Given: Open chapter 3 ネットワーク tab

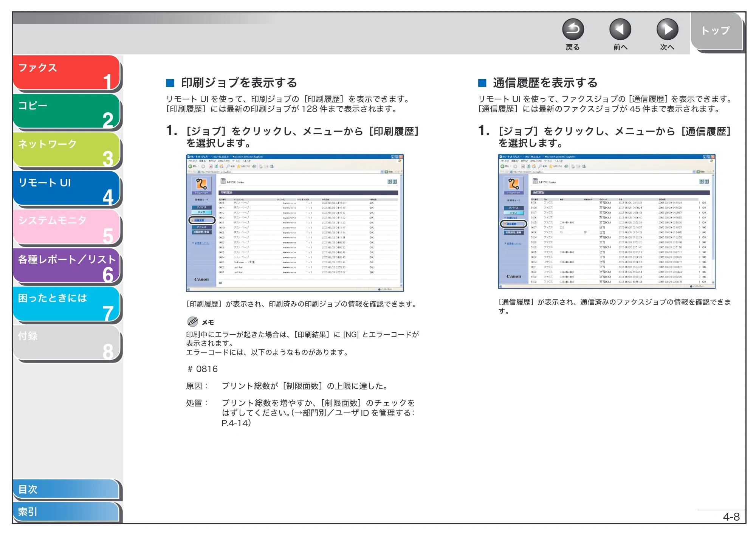Looking at the screenshot, I should (67, 150).
